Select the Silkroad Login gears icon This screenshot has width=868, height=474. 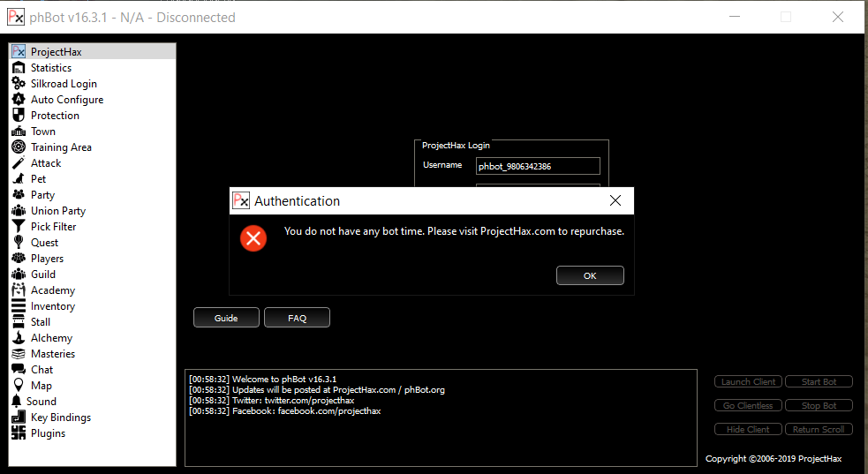(19, 84)
